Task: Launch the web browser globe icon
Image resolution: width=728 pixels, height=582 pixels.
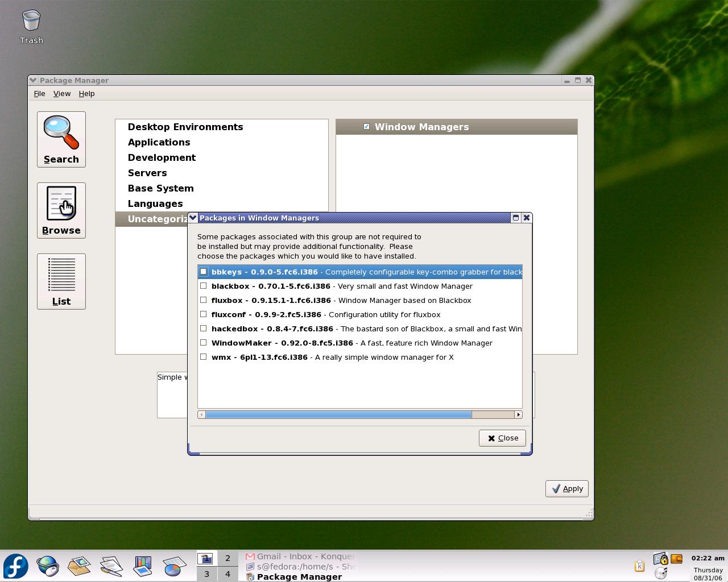Action: [48, 566]
